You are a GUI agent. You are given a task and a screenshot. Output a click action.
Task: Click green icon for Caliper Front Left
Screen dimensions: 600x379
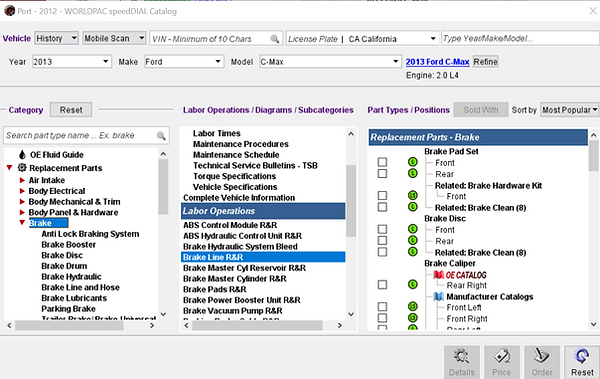[412, 307]
